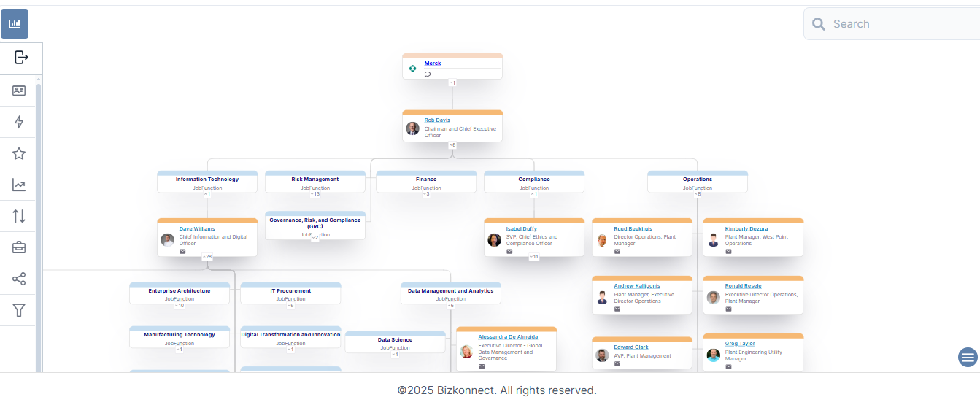The image size is (980, 405).
Task: Click the star favorites icon in sidebar
Action: point(19,153)
